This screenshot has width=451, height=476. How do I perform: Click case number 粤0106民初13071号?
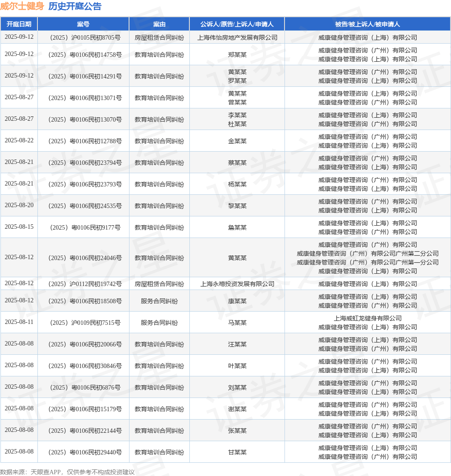85,98
